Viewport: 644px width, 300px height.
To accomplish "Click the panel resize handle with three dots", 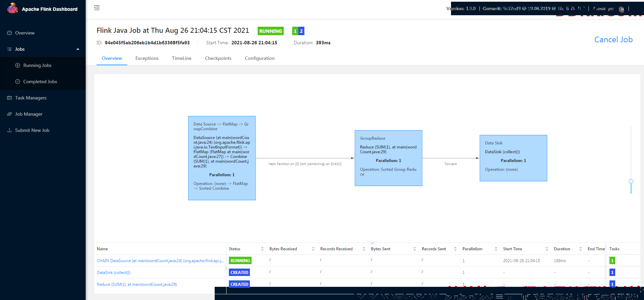I will [x=372, y=243].
